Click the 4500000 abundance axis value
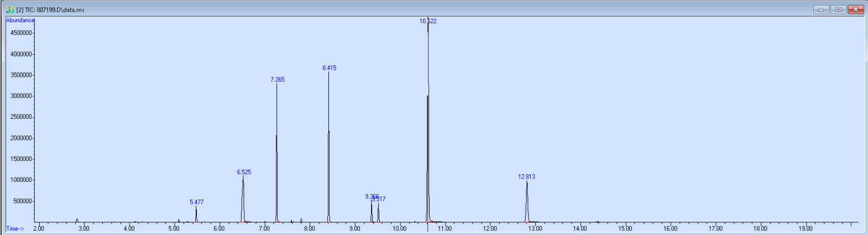This screenshot has width=868, height=235. [x=21, y=33]
